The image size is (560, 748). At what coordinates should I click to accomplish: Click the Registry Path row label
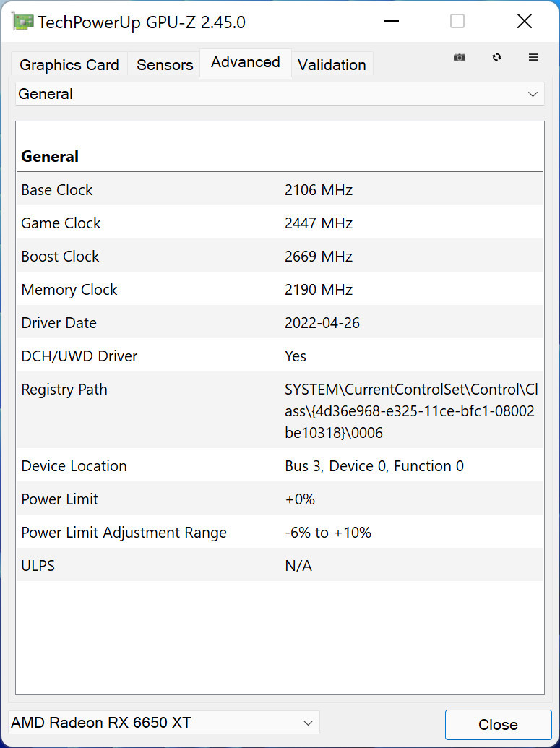pos(64,390)
